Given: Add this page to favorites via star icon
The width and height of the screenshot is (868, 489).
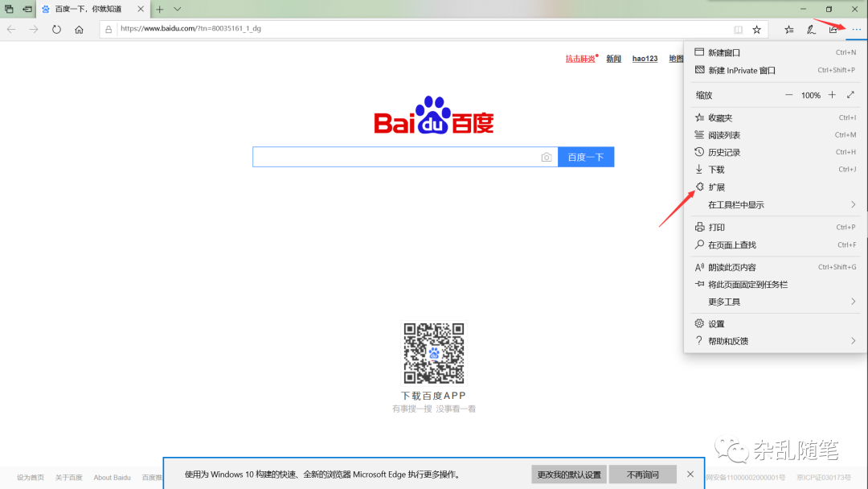Looking at the screenshot, I should [x=756, y=29].
